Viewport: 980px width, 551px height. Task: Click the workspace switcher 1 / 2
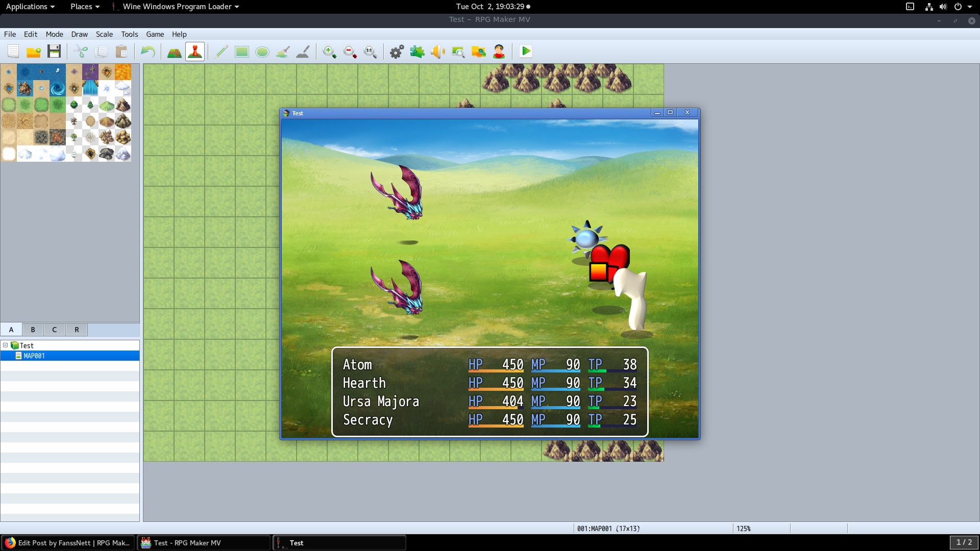point(964,542)
